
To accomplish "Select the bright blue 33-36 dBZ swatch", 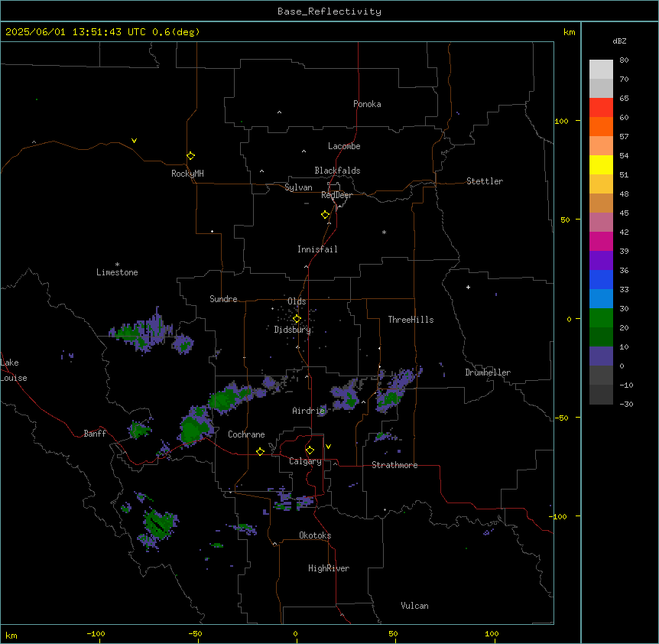I will point(601,279).
